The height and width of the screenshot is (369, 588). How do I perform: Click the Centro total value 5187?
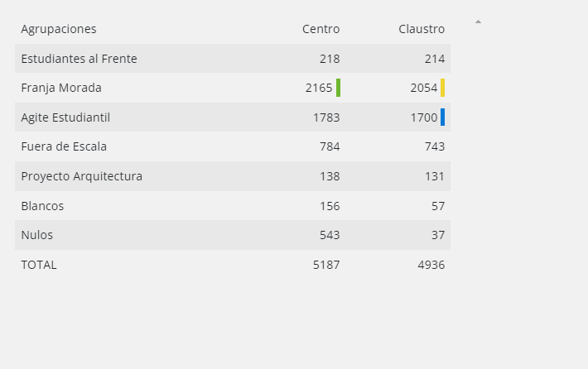click(326, 265)
